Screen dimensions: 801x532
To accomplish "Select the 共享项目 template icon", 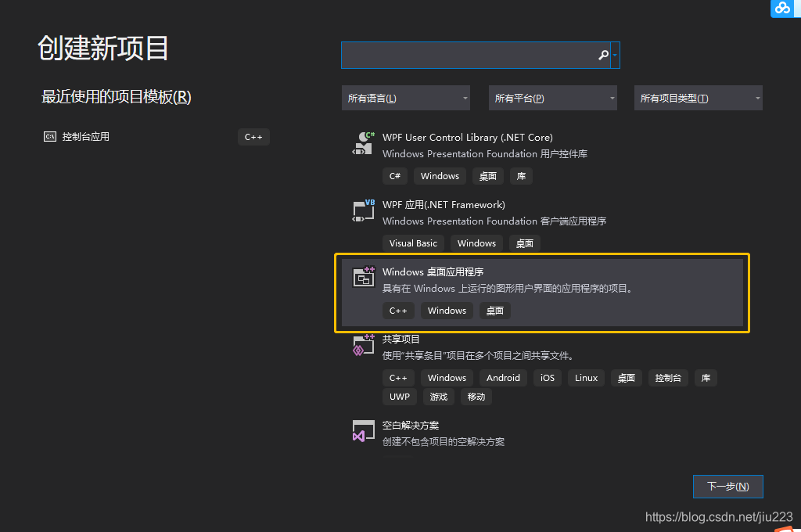I will tap(363, 344).
